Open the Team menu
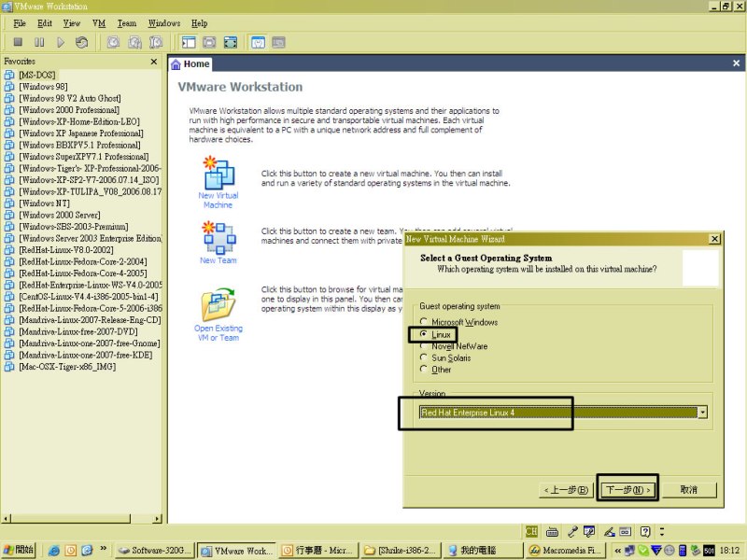Viewport: 747px width, 560px height. pyautogui.click(x=127, y=23)
